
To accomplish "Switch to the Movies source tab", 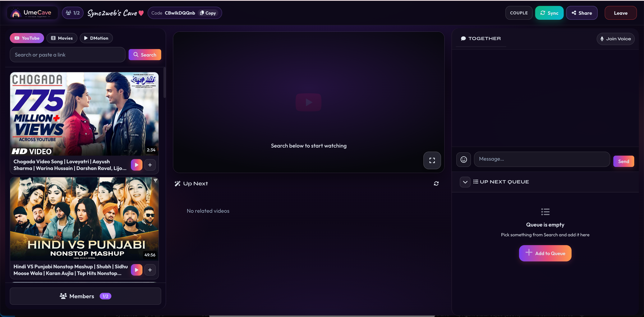I will [x=62, y=38].
